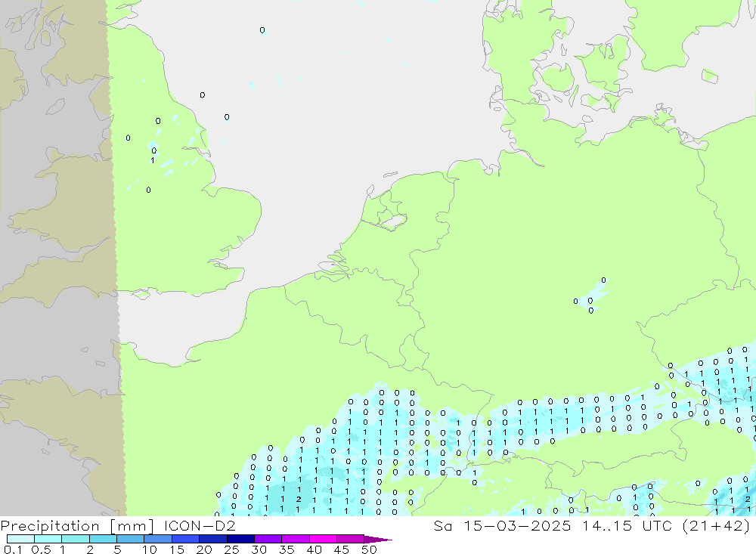This screenshot has height=554, width=756.
Task: Click the 0.1–0.5 mm legend color swatch
Action: point(20,539)
